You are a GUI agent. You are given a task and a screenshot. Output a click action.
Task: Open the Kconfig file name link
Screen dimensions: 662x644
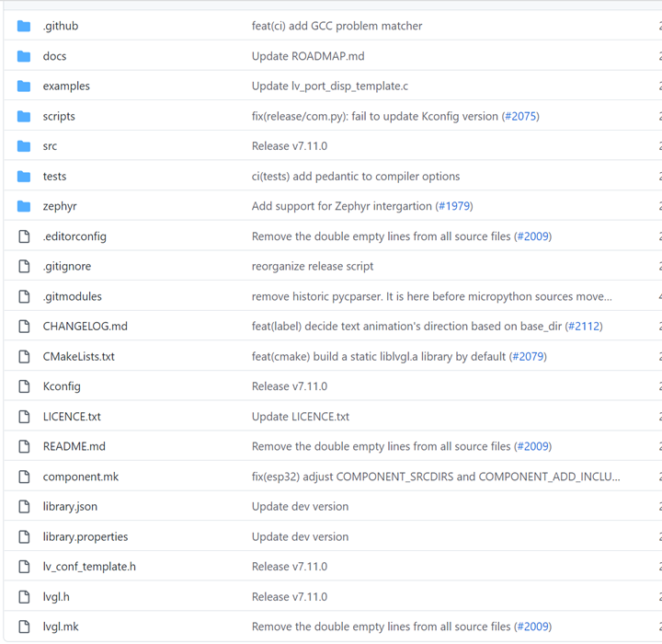[x=62, y=386]
